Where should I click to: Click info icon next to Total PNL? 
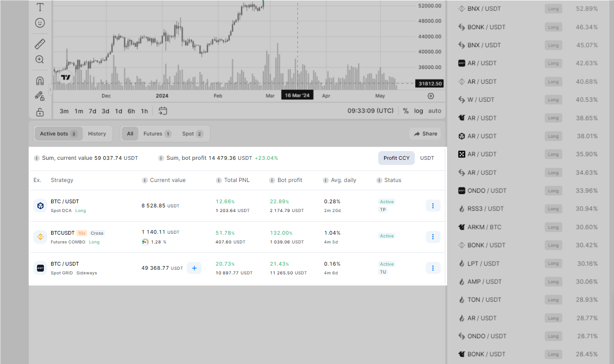pyautogui.click(x=219, y=180)
